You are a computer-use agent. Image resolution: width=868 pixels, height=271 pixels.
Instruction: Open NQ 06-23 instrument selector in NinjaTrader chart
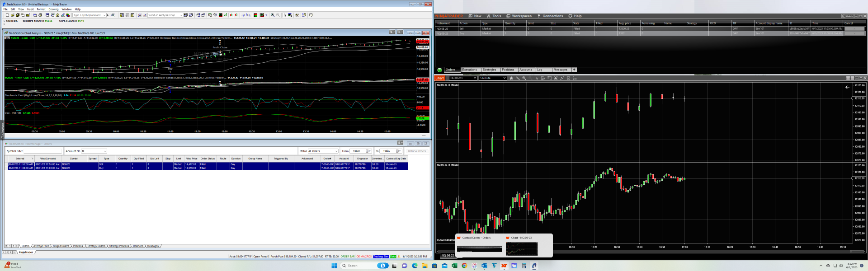point(463,78)
